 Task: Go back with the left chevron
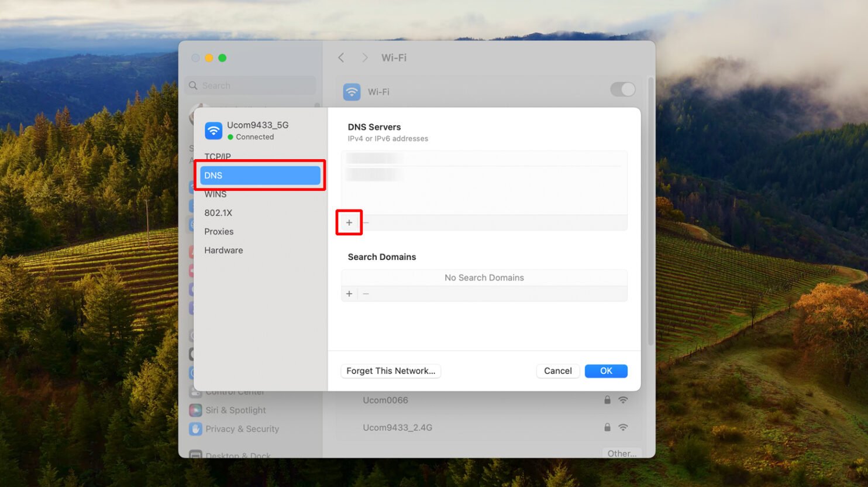tap(341, 57)
